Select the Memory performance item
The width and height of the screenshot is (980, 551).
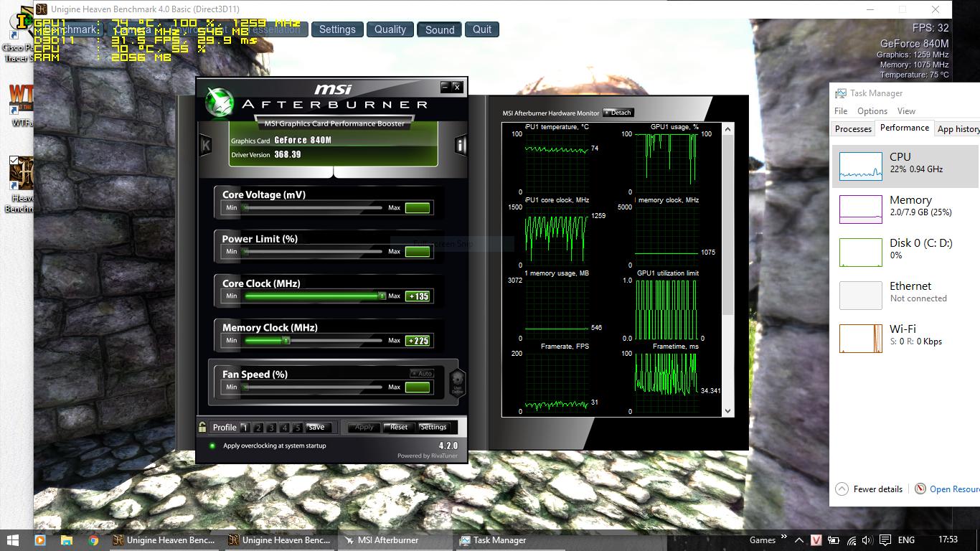[905, 209]
